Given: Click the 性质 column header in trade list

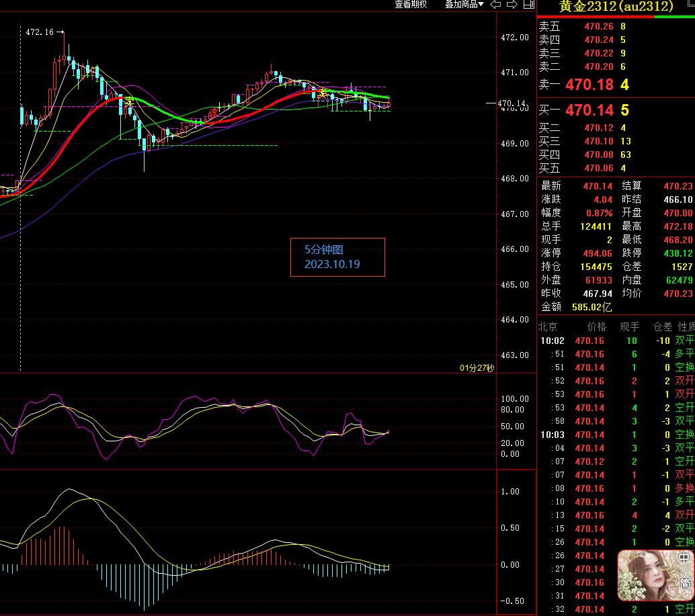Looking at the screenshot, I should (685, 326).
